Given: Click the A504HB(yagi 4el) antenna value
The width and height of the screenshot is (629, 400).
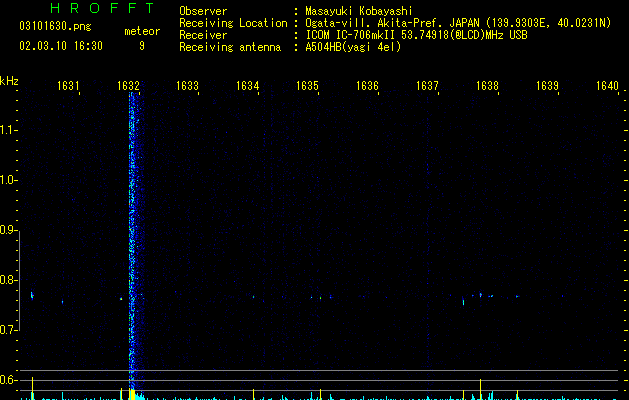Looking at the screenshot, I should (x=353, y=47).
